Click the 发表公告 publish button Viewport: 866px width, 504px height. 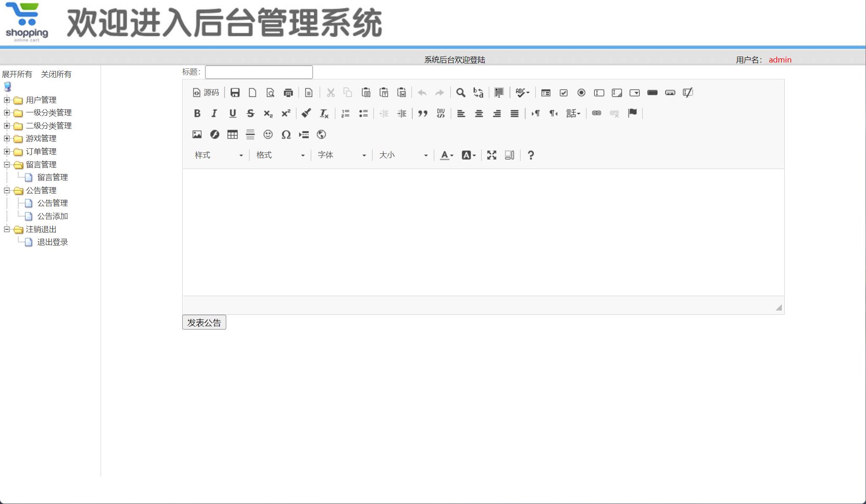pyautogui.click(x=204, y=322)
